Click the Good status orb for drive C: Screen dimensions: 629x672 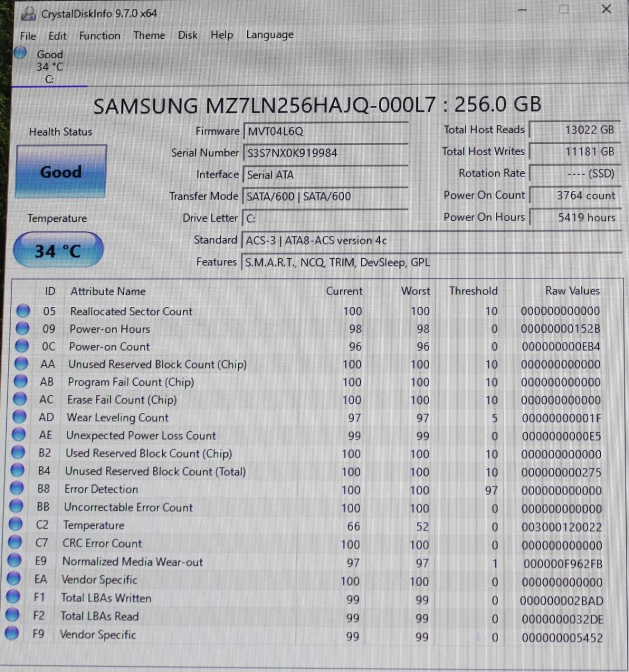click(20, 53)
